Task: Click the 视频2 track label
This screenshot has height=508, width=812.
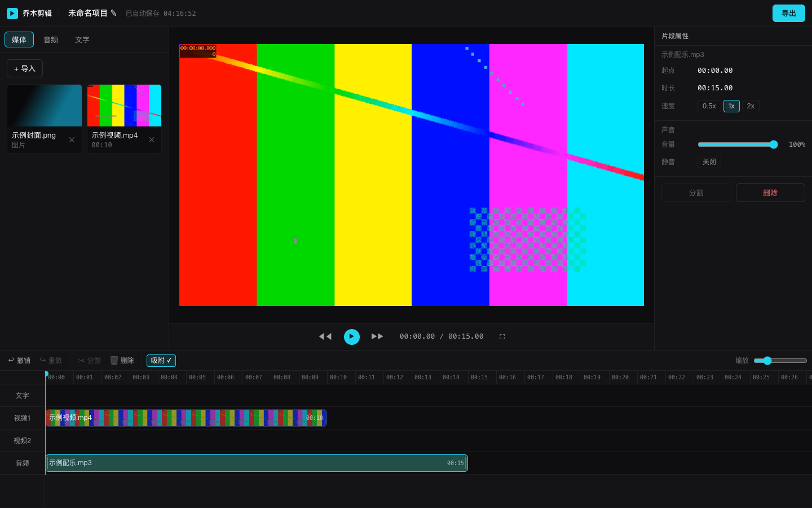Action: (x=22, y=441)
